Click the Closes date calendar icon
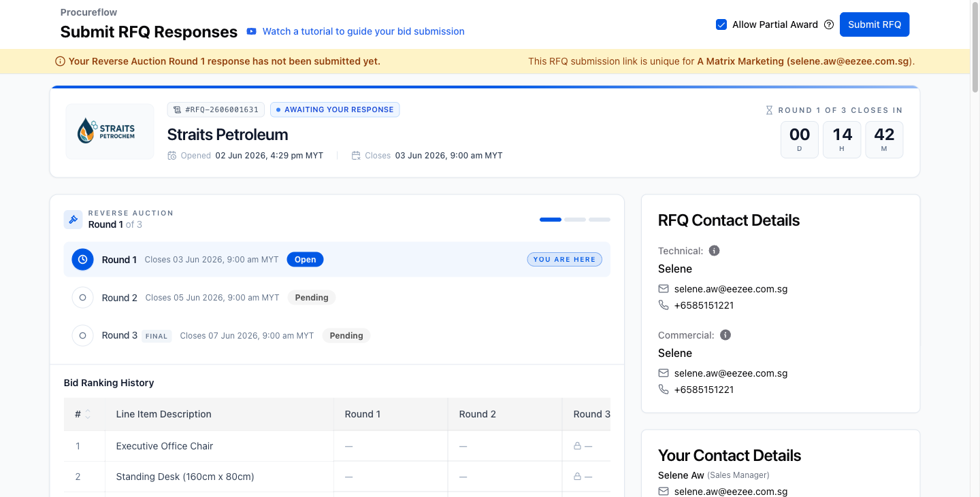980x497 pixels. pyautogui.click(x=356, y=156)
